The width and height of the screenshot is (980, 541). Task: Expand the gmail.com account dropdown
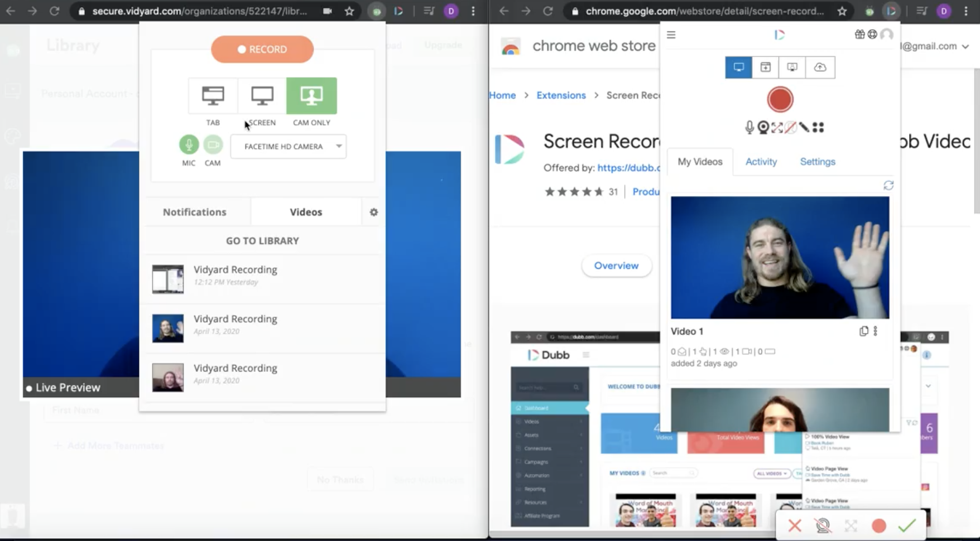[965, 46]
